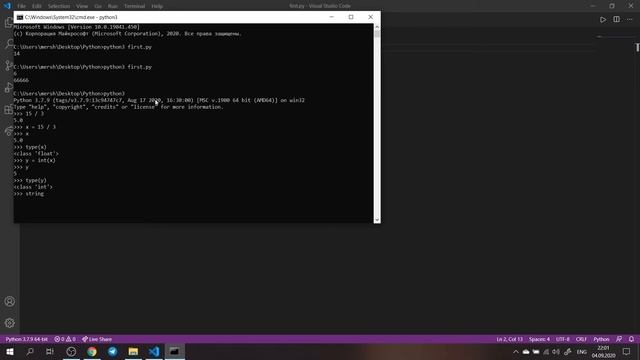The height and width of the screenshot is (360, 640).
Task: Maximize the cmd.exe window
Action: coord(351,17)
